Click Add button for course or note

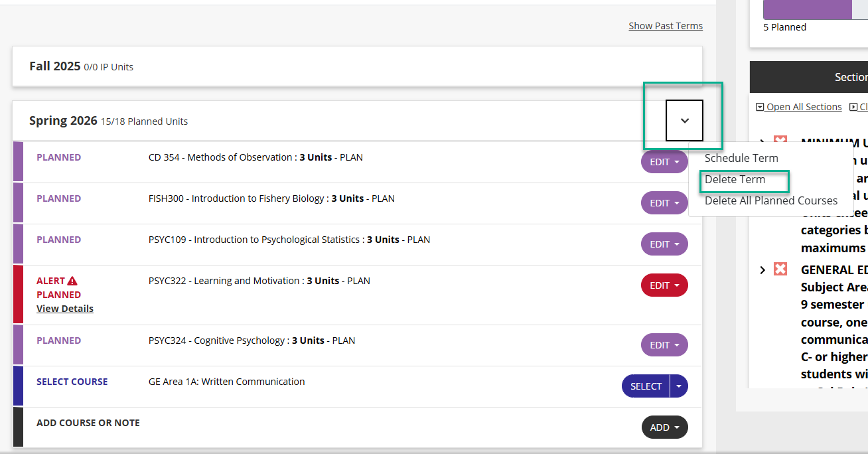(x=664, y=427)
